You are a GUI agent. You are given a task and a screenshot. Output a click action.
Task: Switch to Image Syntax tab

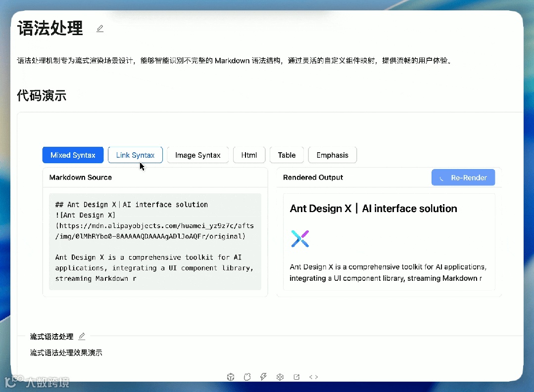[198, 155]
